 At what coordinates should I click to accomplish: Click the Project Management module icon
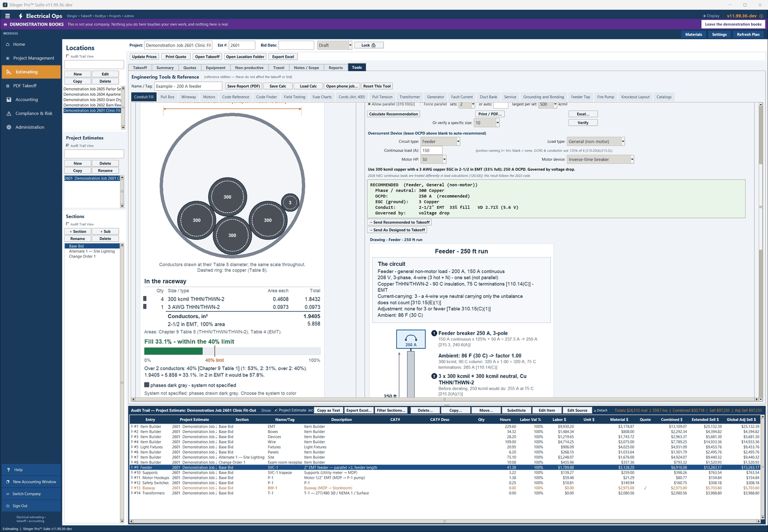coord(8,58)
